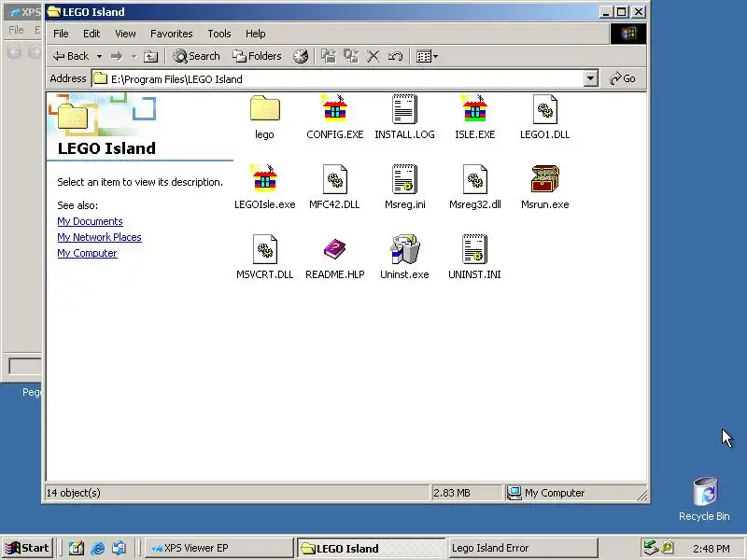Toggle the Folders pane button
The height and width of the screenshot is (560, 747).
click(x=257, y=56)
